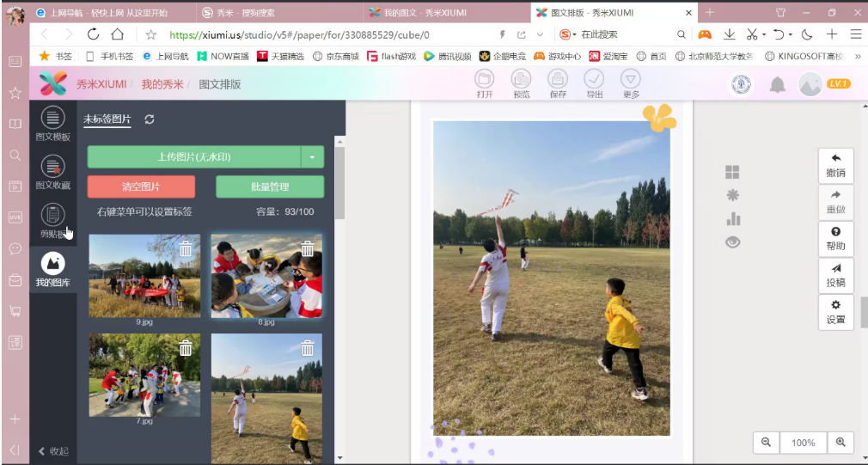Select the 未标签图片 tab
The image size is (868, 465).
click(x=107, y=119)
